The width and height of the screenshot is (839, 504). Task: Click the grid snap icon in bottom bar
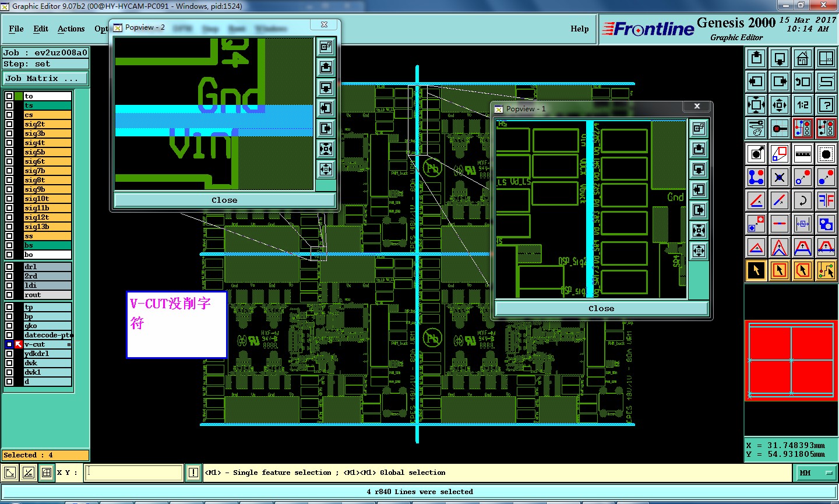[47, 473]
